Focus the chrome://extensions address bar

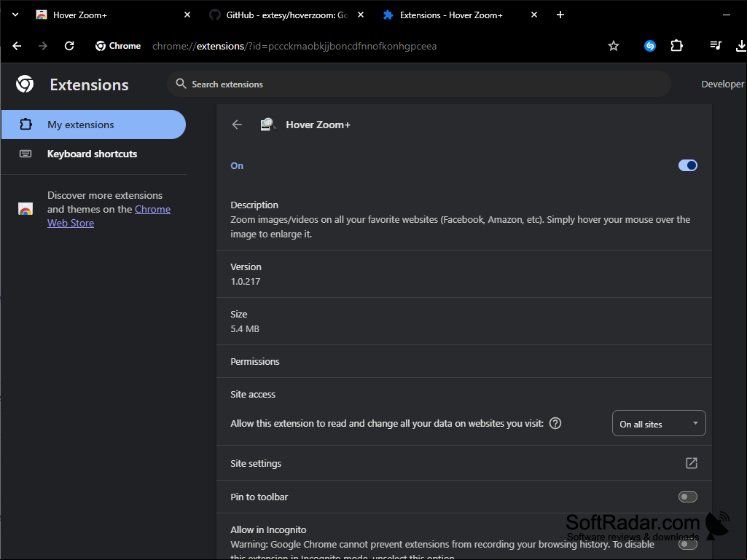pyautogui.click(x=294, y=46)
